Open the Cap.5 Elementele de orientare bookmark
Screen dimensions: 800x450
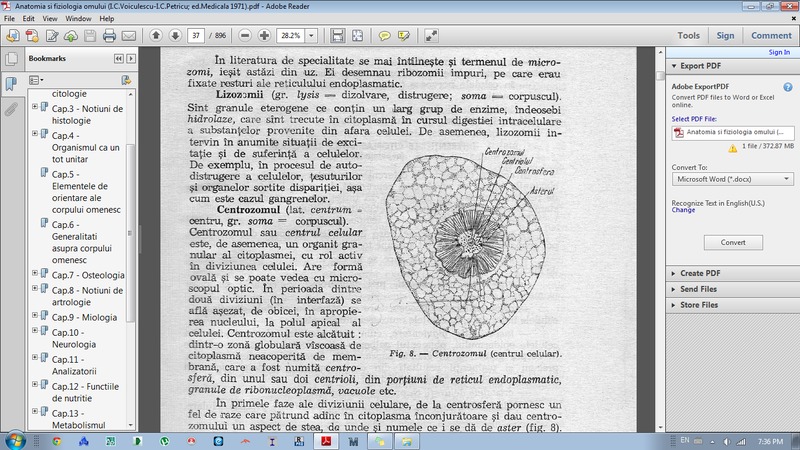click(x=86, y=192)
